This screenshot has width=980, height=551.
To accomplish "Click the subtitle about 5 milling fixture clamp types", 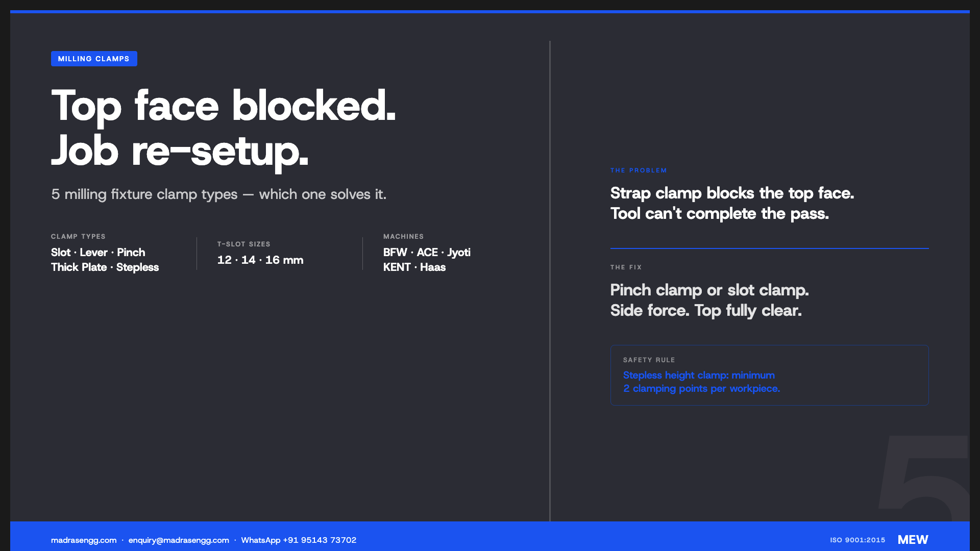I will point(218,194).
